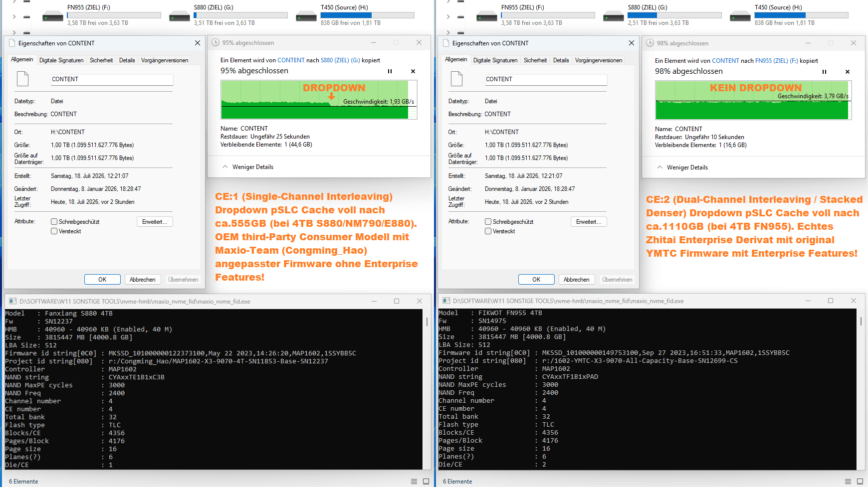Pause the copy to FN955 (ZIEL) (F:)

point(824,72)
